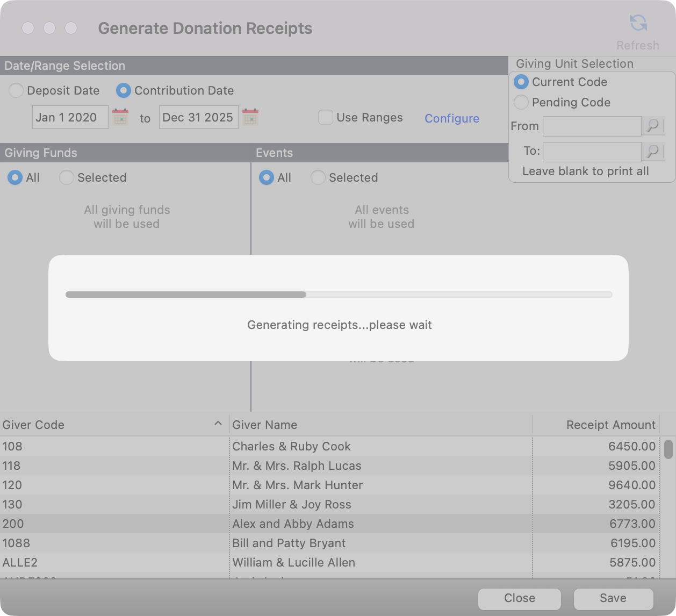Viewport: 676px width, 616px height.
Task: Click the From field magnifier lookup icon
Action: tap(653, 126)
